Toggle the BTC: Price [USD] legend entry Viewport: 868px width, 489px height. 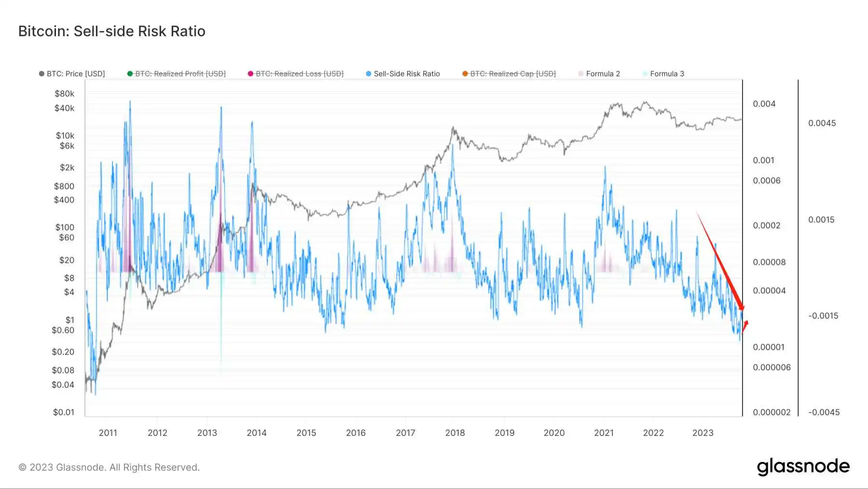click(x=76, y=74)
